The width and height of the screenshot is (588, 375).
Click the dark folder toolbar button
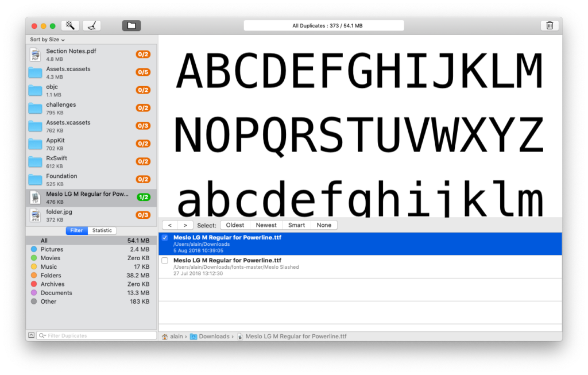(131, 25)
